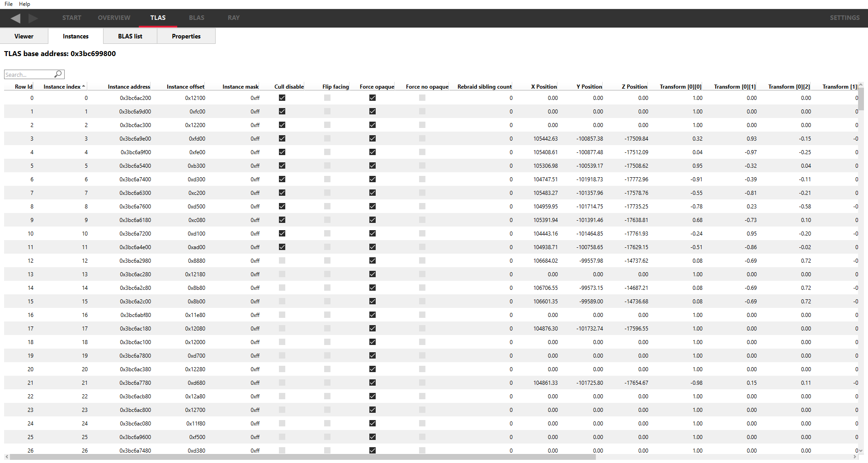Click the back navigation arrow
The width and height of the screenshot is (868, 463).
16,18
